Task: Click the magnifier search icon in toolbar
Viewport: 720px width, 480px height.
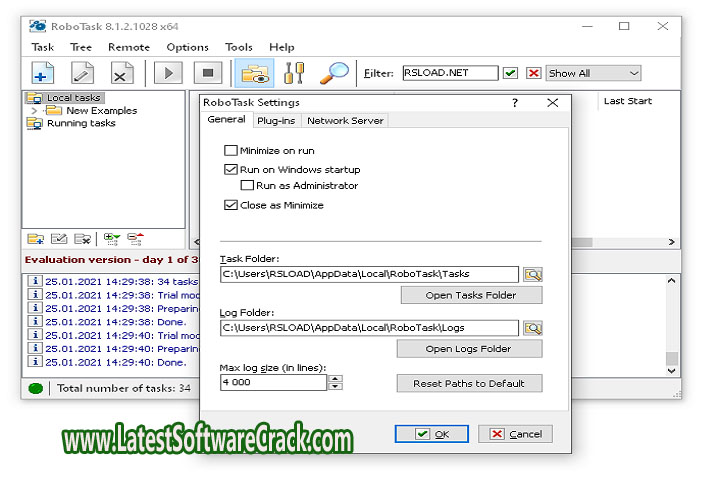Action: pyautogui.click(x=334, y=73)
